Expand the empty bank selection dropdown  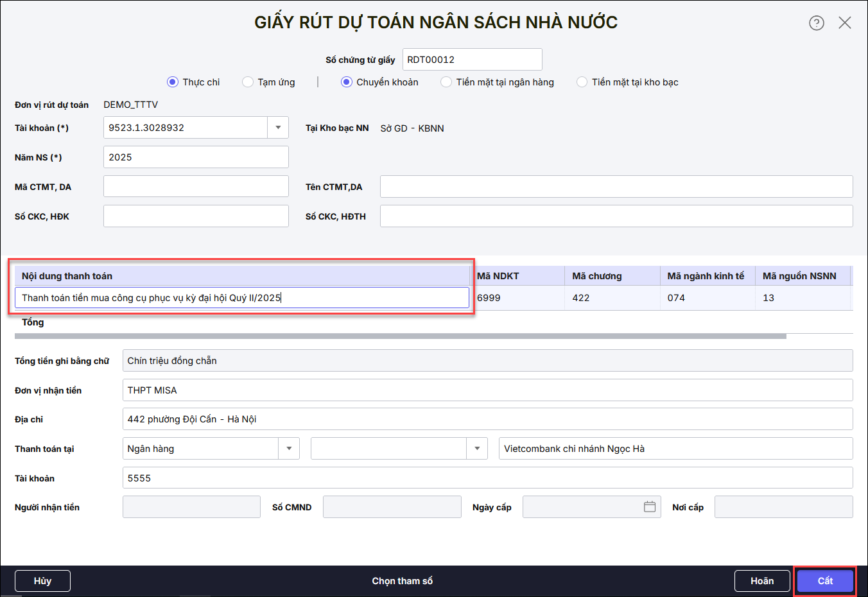coord(476,449)
